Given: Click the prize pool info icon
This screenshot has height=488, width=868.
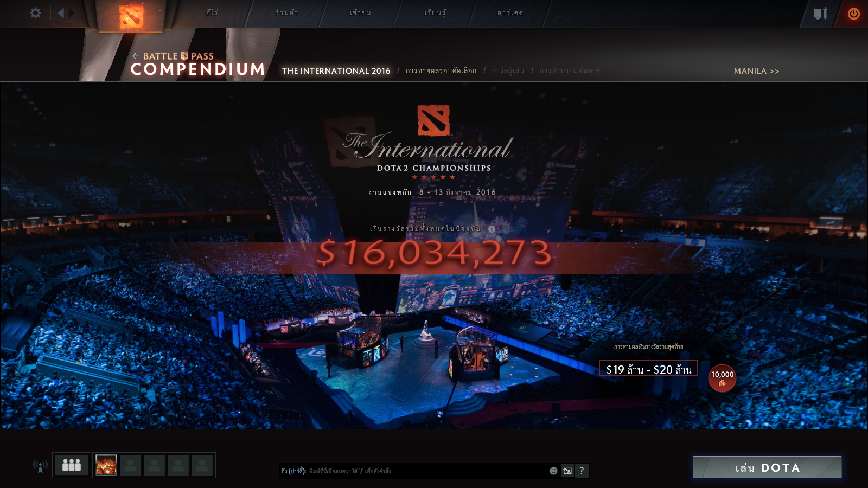Looking at the screenshot, I should click(492, 229).
